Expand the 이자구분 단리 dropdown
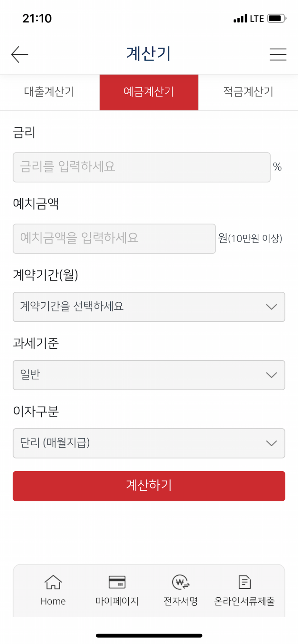Viewport: 298px width, 644px height. click(149, 443)
